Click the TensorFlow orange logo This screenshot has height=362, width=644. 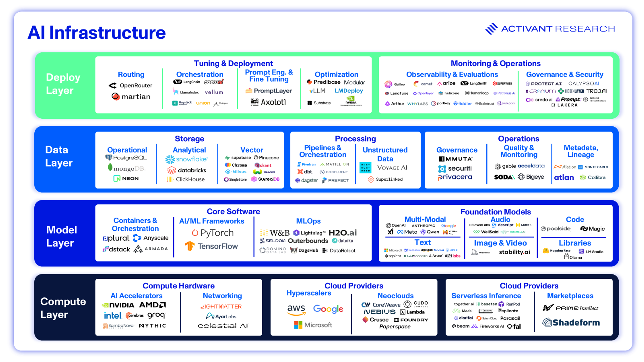pos(190,246)
